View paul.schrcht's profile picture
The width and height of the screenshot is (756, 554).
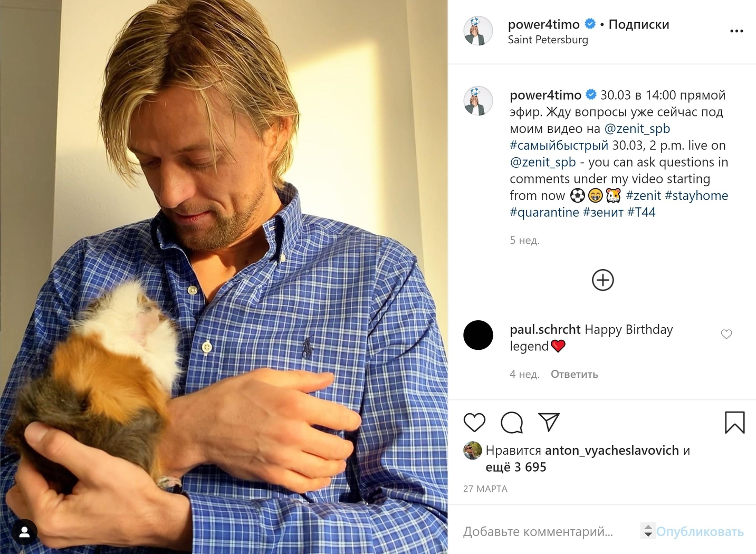[478, 335]
